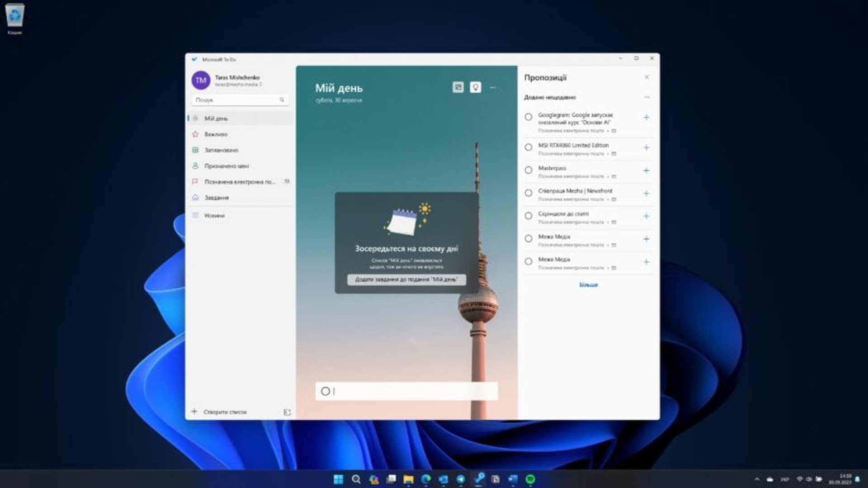Image resolution: width=868 pixels, height=488 pixels.
Task: Mark the Googlegram suggestion as completed
Action: [x=528, y=118]
